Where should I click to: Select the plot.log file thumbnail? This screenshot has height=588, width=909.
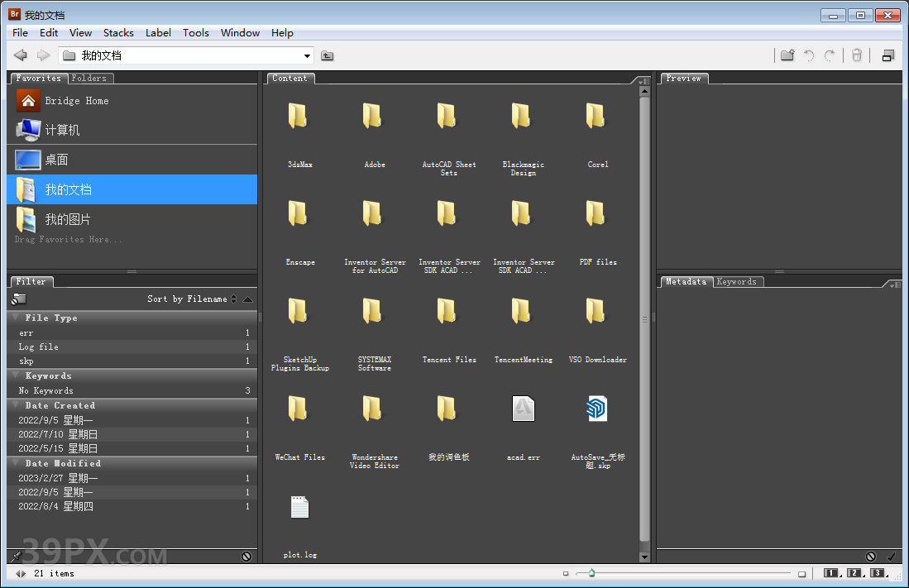299,507
